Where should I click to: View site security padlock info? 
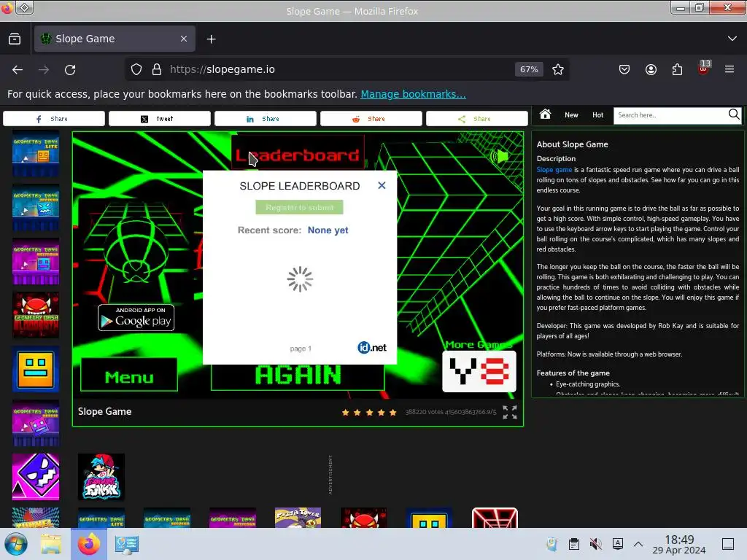[157, 69]
